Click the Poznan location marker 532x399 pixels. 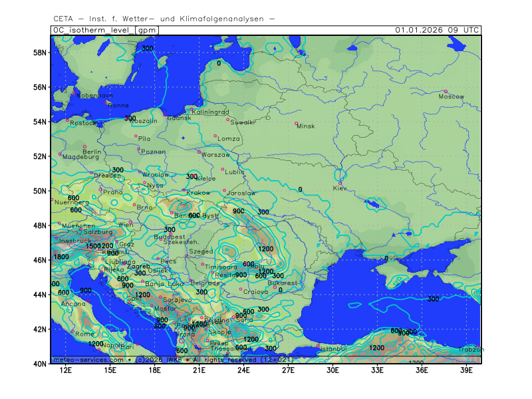coord(139,149)
